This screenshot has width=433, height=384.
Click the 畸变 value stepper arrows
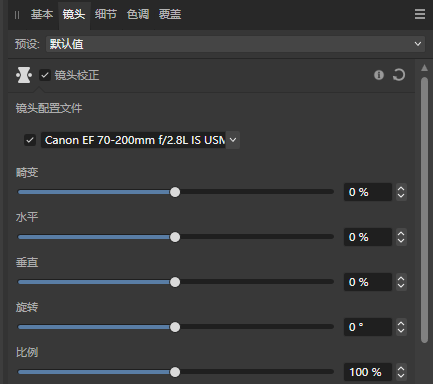(401, 192)
